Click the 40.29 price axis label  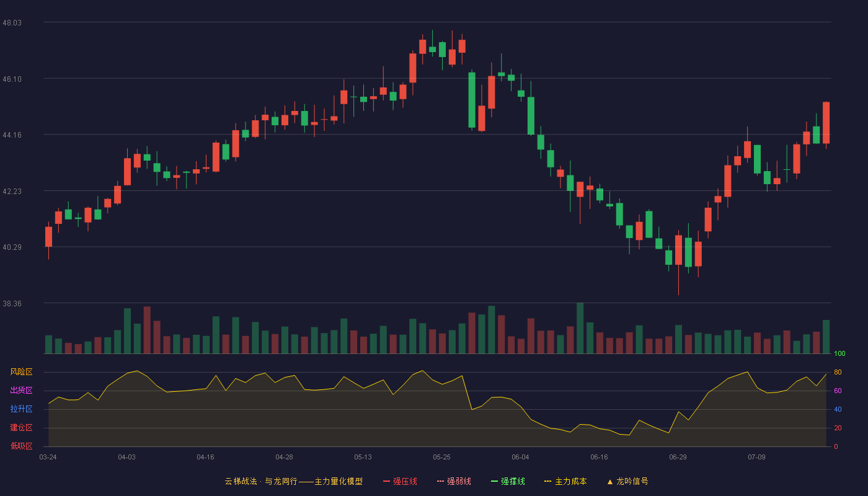click(x=12, y=247)
